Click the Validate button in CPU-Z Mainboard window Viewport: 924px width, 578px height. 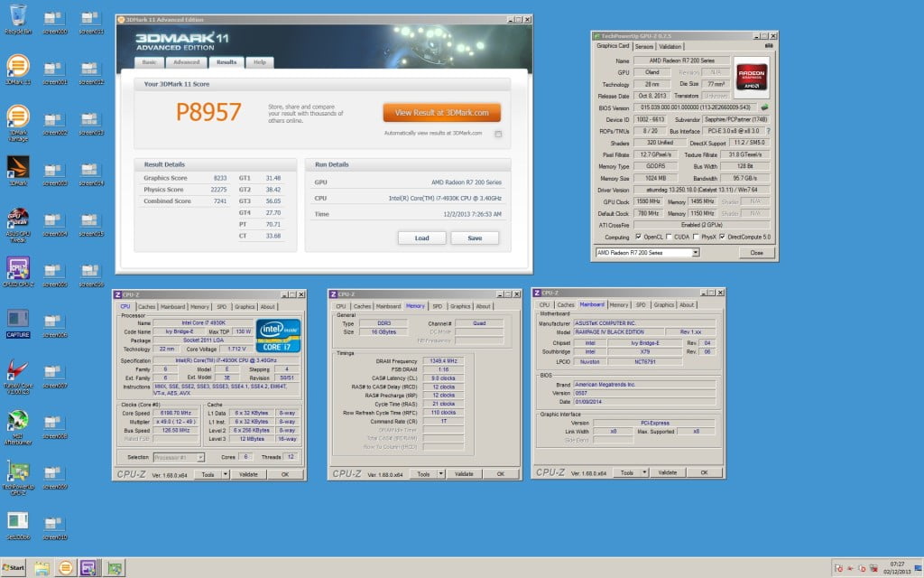click(x=667, y=472)
